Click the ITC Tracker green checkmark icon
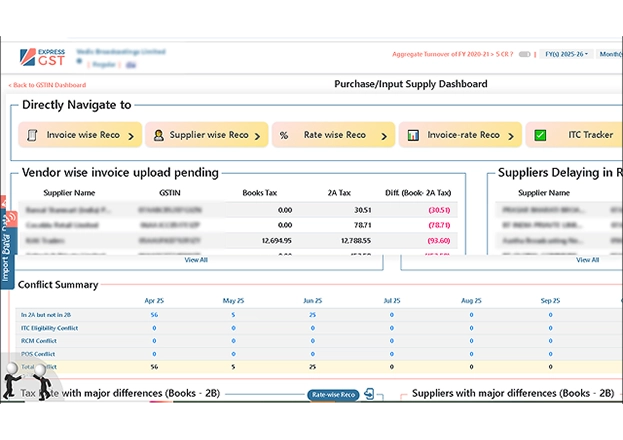The height and width of the screenshot is (440, 623). pos(540,135)
